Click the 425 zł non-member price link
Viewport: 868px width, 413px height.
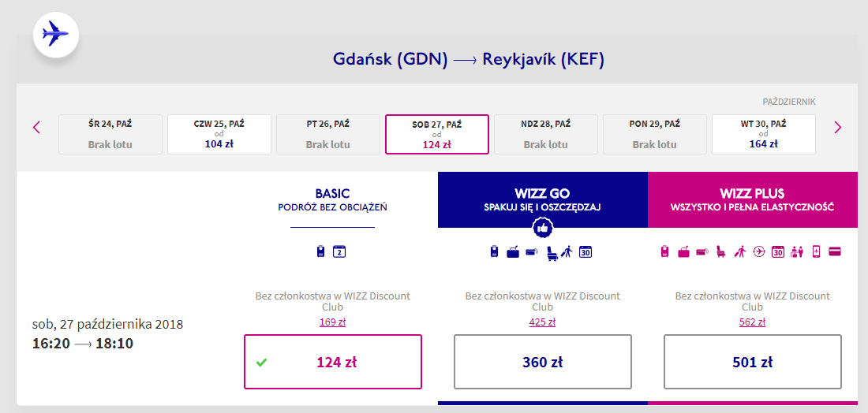tap(543, 322)
